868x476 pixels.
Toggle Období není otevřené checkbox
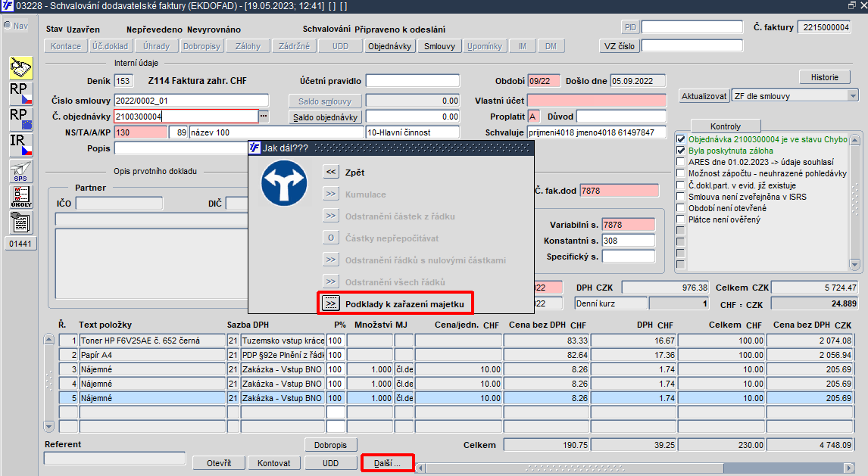click(x=681, y=208)
